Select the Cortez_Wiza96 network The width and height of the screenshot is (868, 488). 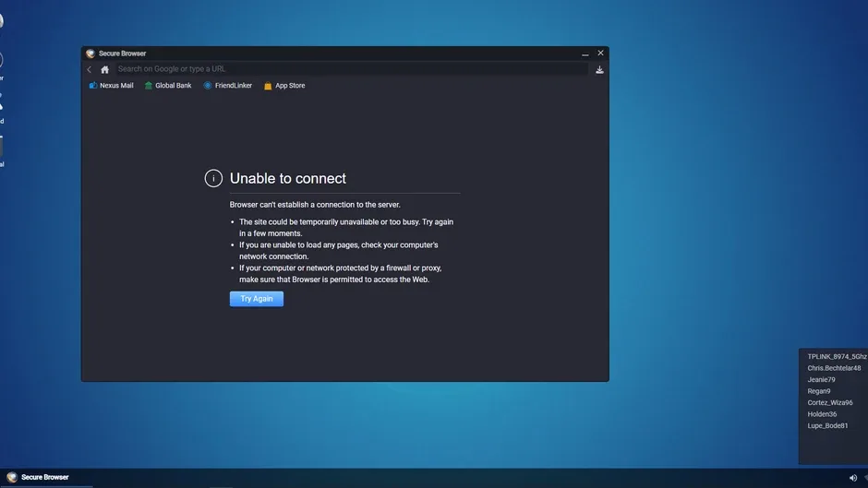click(830, 403)
